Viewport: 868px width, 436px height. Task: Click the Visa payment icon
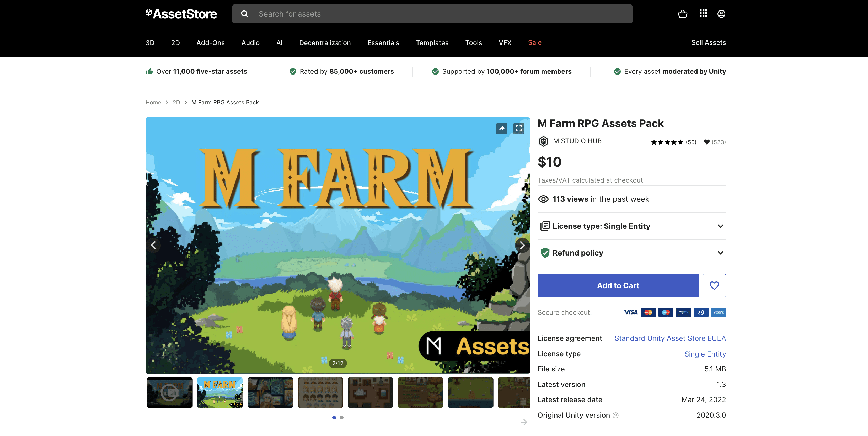tap(630, 312)
